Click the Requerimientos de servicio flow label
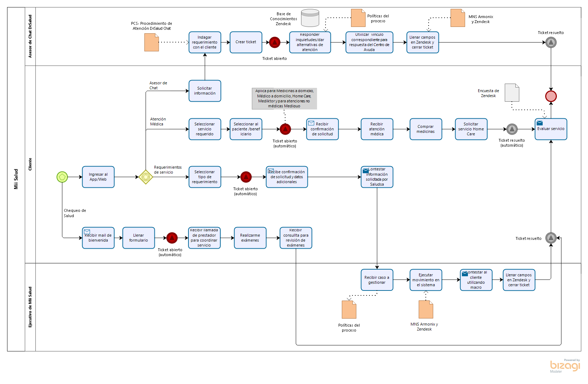This screenshot has width=588, height=384. click(x=168, y=170)
